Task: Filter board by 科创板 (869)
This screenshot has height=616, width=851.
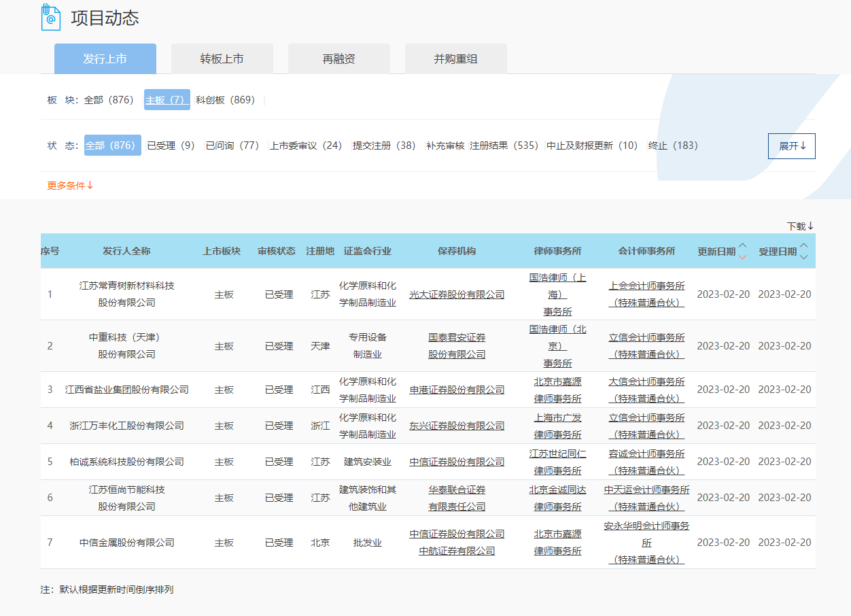Action: coord(225,100)
